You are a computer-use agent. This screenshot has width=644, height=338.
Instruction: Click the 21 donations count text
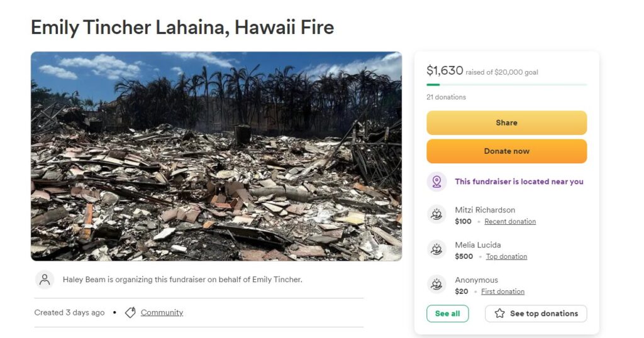(x=446, y=97)
